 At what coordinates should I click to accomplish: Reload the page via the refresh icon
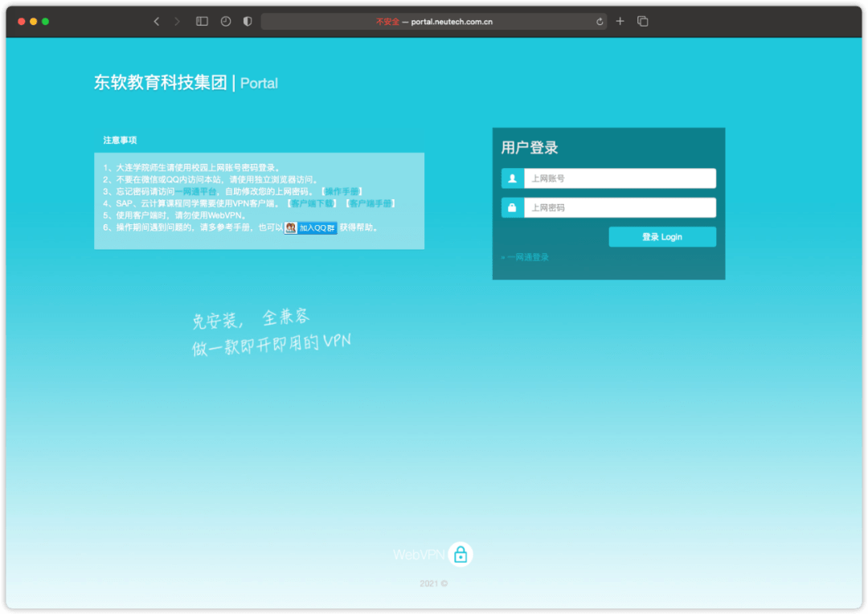tap(600, 21)
